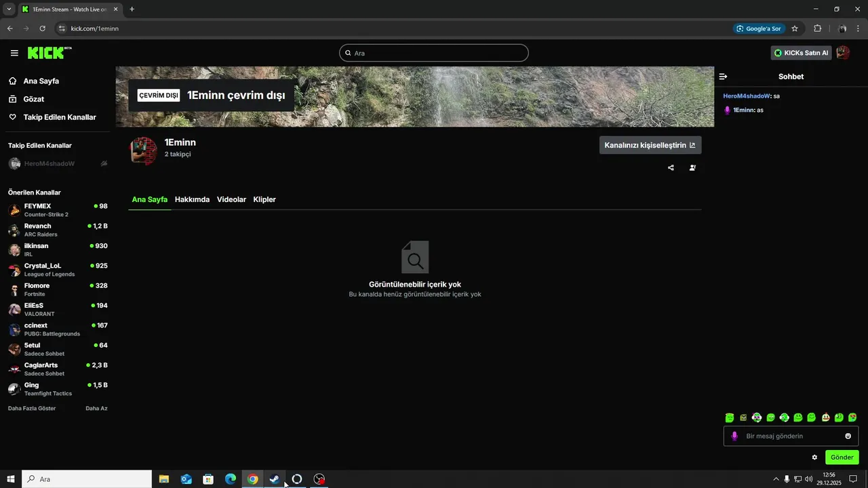
Task: Click Google'a Sor button in address bar
Action: [759, 28]
